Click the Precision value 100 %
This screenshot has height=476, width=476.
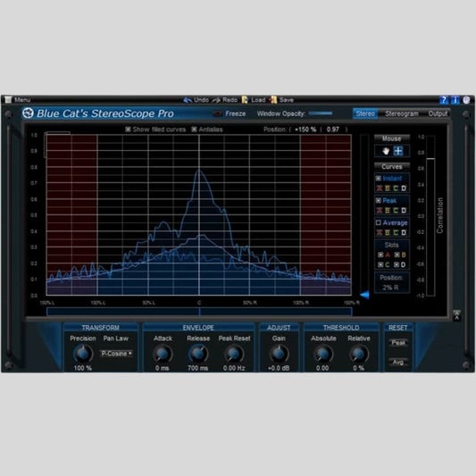pos(82,368)
